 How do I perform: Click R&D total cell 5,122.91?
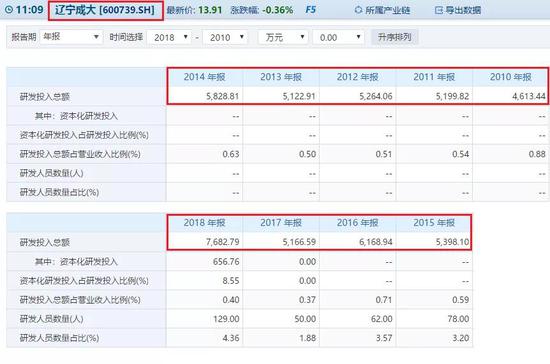coord(299,96)
